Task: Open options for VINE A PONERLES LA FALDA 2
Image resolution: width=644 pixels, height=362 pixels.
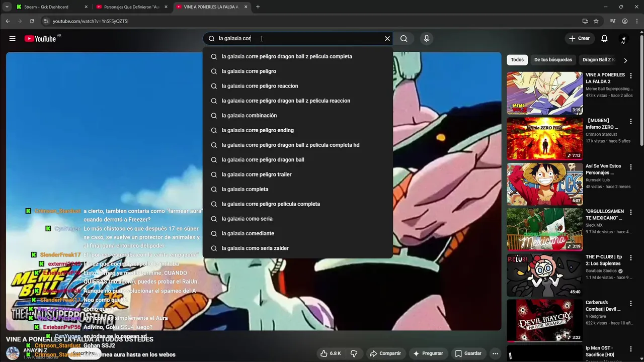Action: click(631, 76)
